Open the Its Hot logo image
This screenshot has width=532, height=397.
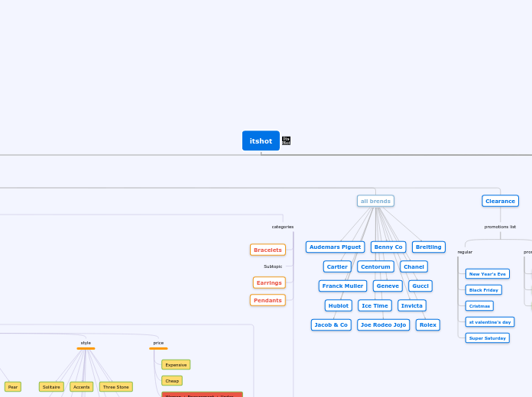[x=286, y=140]
